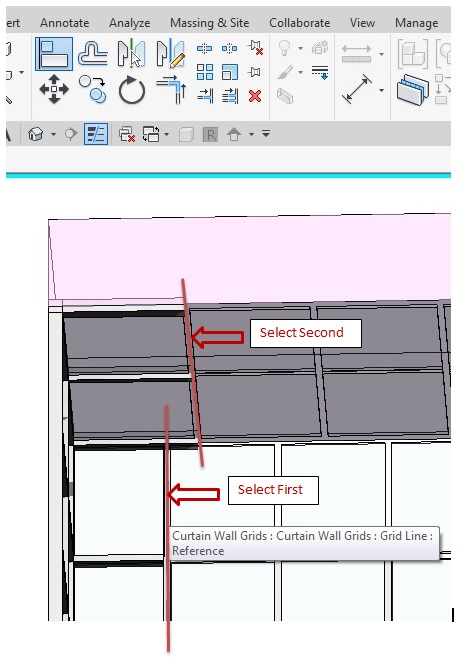Expand the Measure tool dropdown arrow
Viewport: 461px width, 658px height.
pyautogui.click(x=381, y=54)
